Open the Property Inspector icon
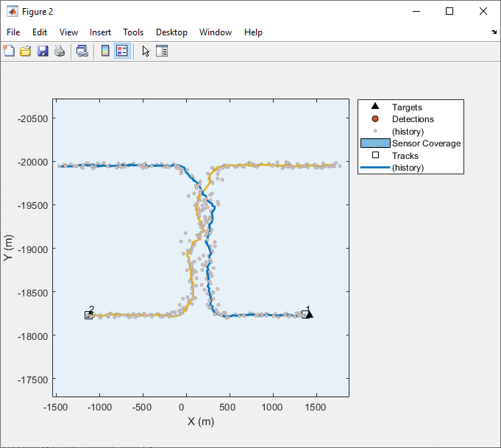Image resolution: width=501 pixels, height=448 pixels. tap(162, 51)
